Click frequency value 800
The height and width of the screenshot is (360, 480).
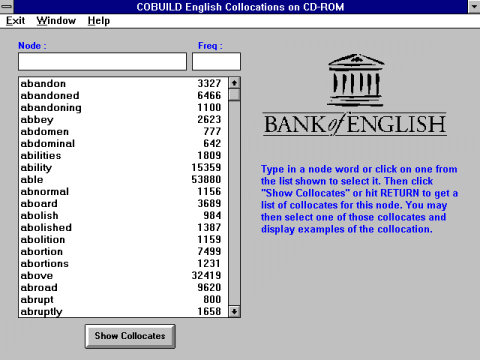(x=212, y=299)
